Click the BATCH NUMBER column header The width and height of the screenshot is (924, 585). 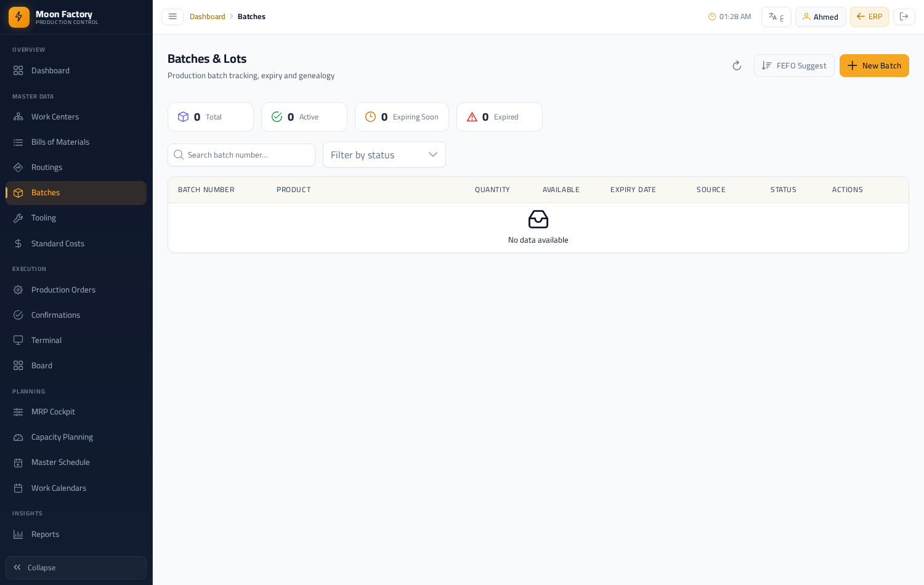tap(206, 190)
